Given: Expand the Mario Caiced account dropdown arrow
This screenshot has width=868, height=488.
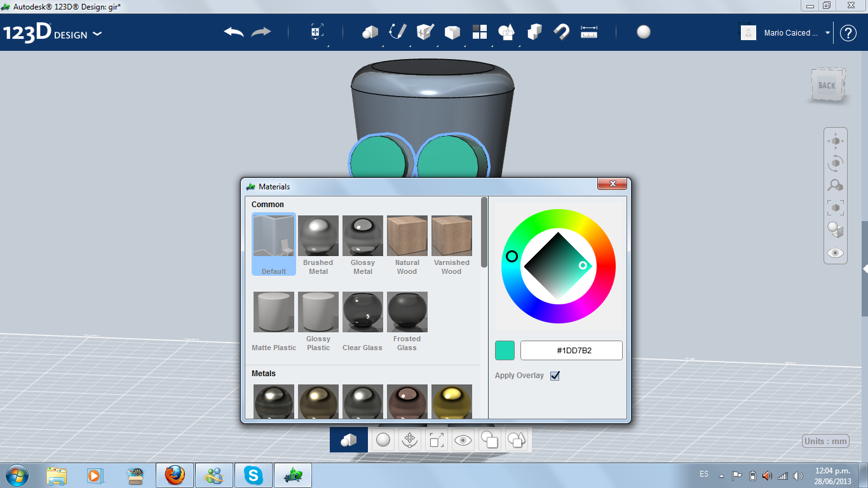Looking at the screenshot, I should point(827,33).
